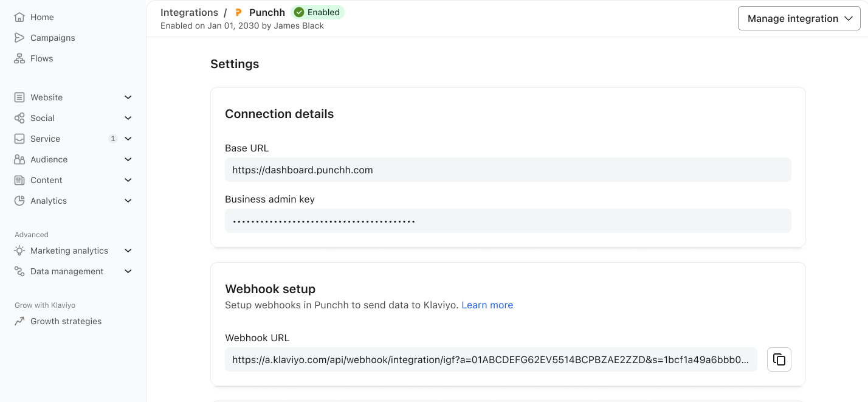Click the Growth strategies trend arrow icon

20,321
